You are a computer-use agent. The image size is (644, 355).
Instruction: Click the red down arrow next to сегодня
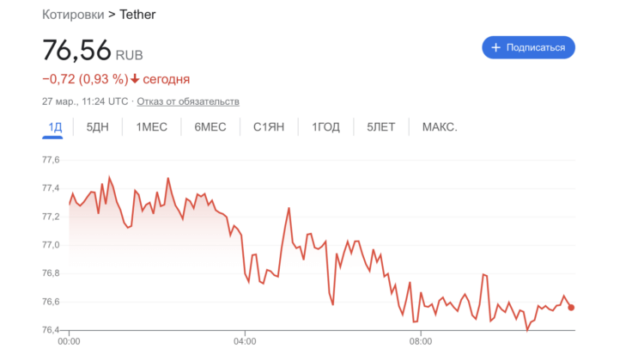point(135,79)
